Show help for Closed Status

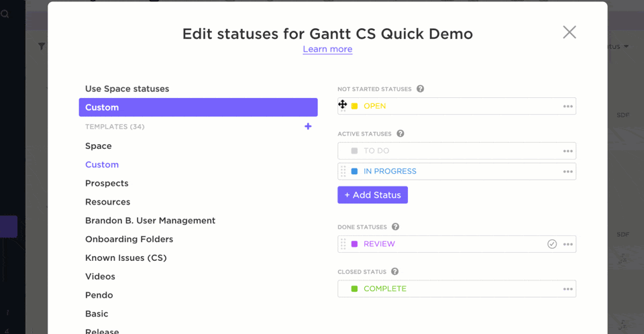[x=395, y=272]
